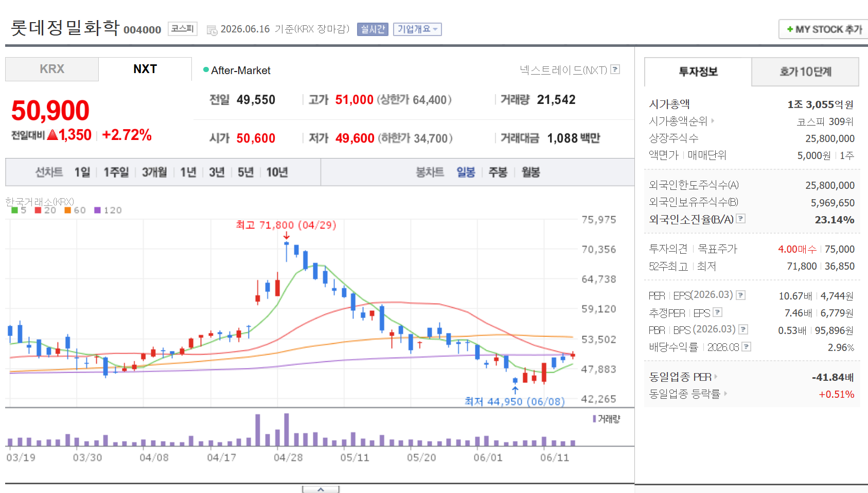Click the 거래량 value 21,542
Viewport: 868px width, 493px height.
click(556, 99)
